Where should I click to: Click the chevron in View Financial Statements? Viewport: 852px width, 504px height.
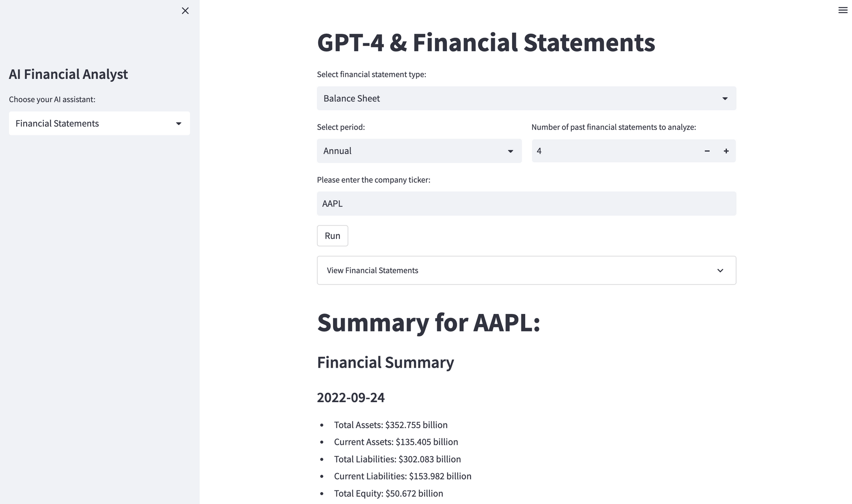tap(720, 271)
